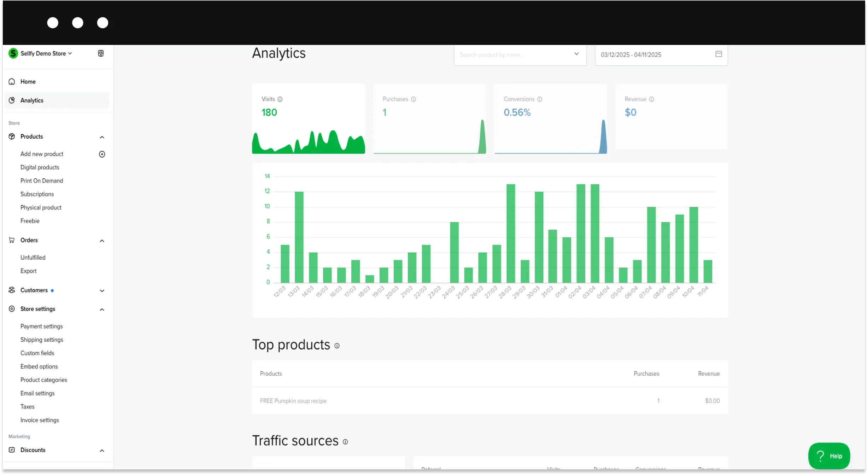Open Subscriptions products
Viewport: 868px width, 475px height.
pyautogui.click(x=37, y=194)
